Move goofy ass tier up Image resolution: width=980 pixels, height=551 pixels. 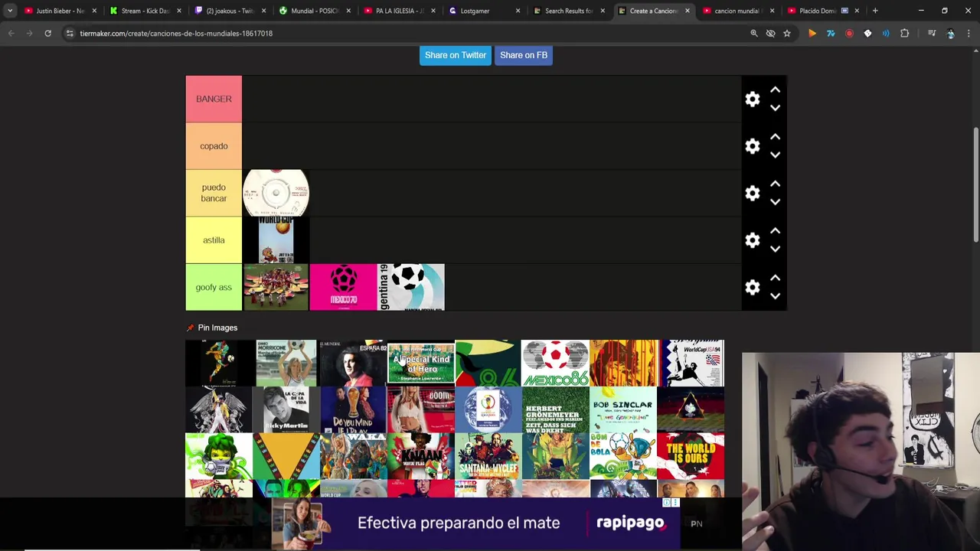(x=775, y=279)
